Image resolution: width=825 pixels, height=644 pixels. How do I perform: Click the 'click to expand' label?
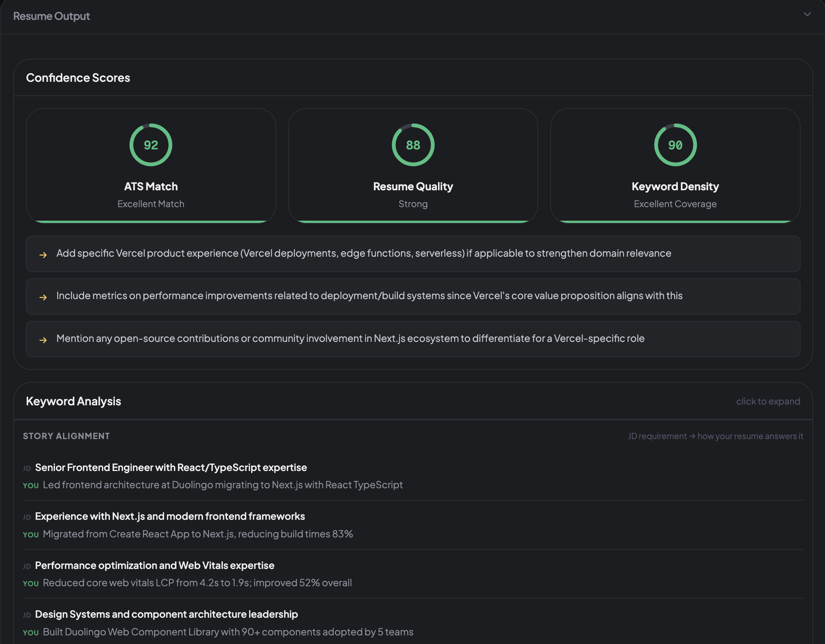tap(768, 401)
